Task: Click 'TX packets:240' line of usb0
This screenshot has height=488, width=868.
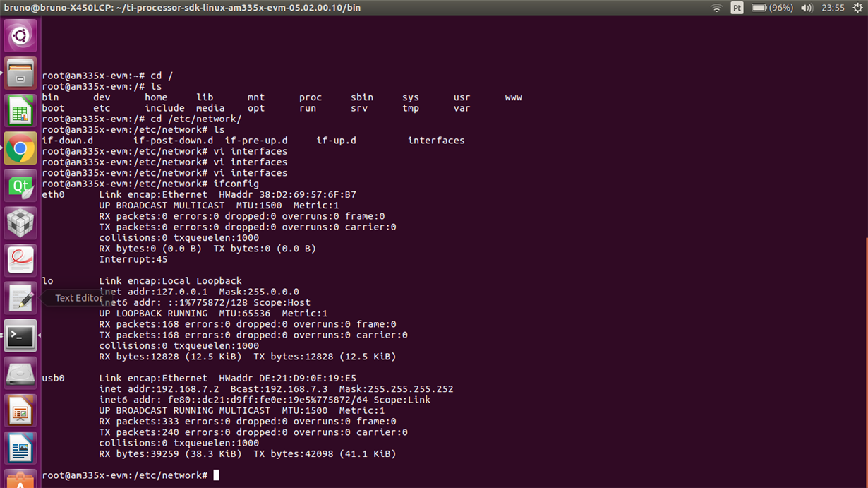Action: tap(253, 432)
